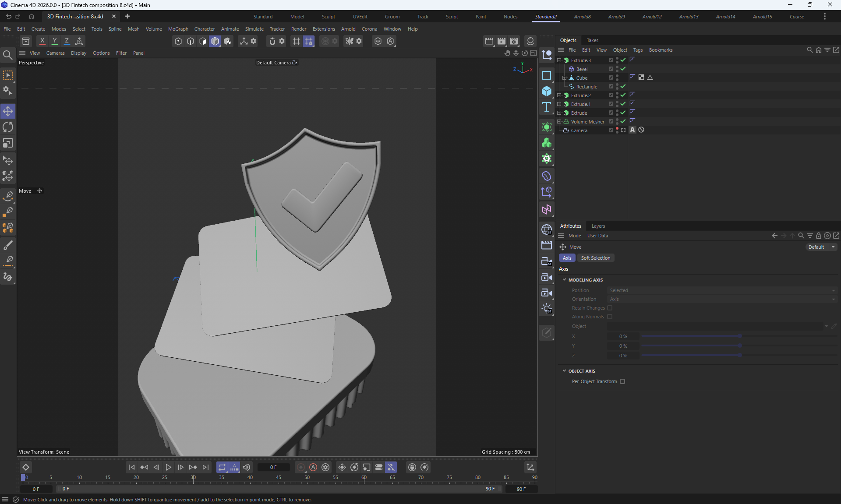Select the Text spline tool icon
841x504 pixels.
tap(546, 107)
